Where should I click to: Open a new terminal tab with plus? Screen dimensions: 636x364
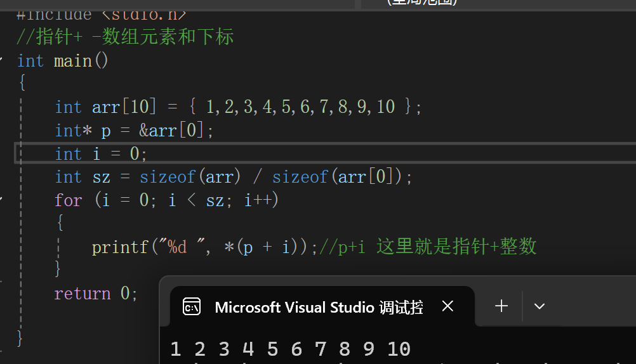tap(501, 306)
